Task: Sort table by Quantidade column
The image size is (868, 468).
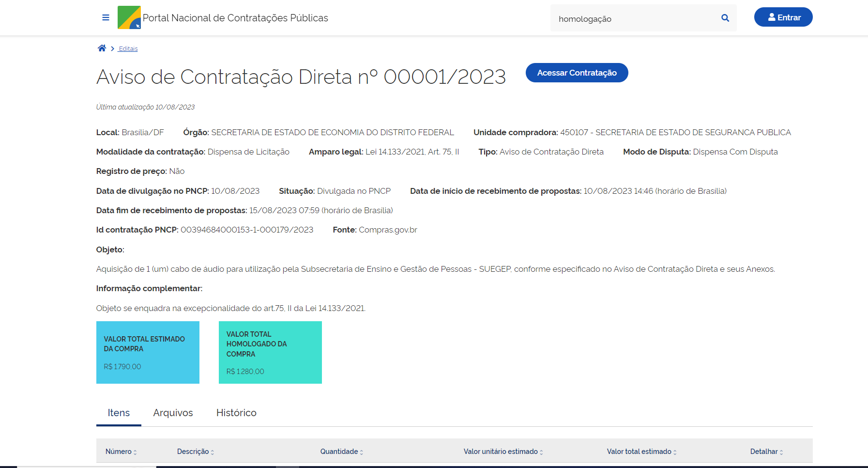Action: point(341,452)
